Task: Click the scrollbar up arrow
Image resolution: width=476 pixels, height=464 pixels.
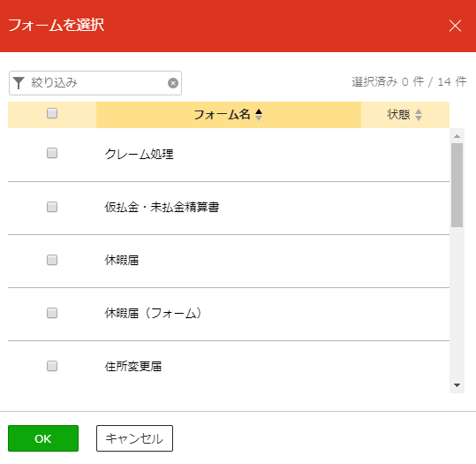Action: tap(457, 136)
